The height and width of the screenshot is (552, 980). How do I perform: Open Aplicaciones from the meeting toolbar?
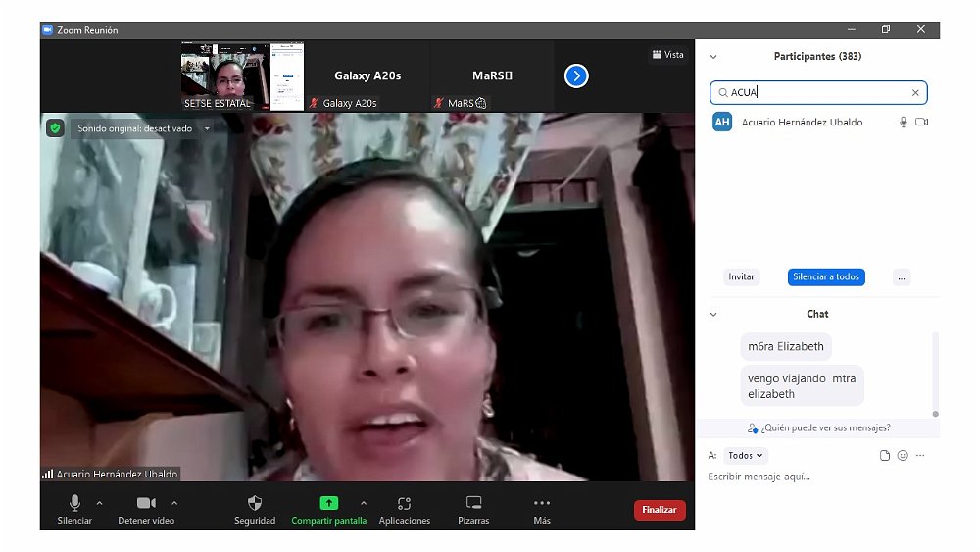click(x=404, y=503)
